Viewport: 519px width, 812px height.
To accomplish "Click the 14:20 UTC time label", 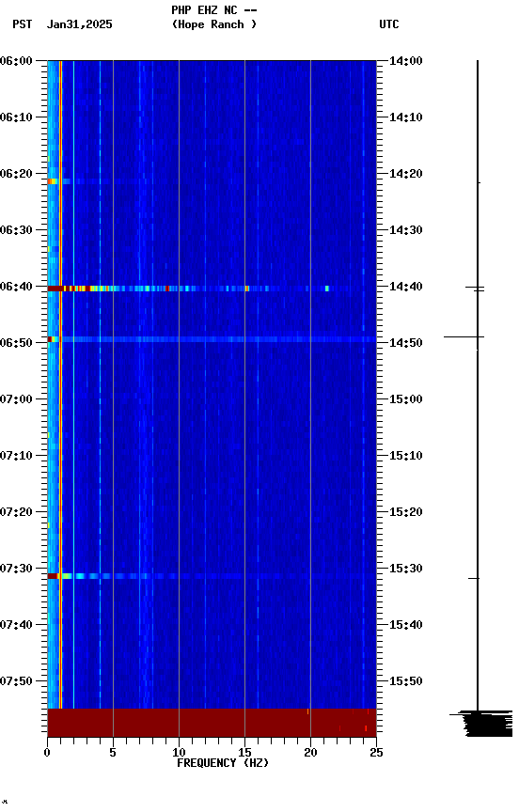I will pos(406,174).
